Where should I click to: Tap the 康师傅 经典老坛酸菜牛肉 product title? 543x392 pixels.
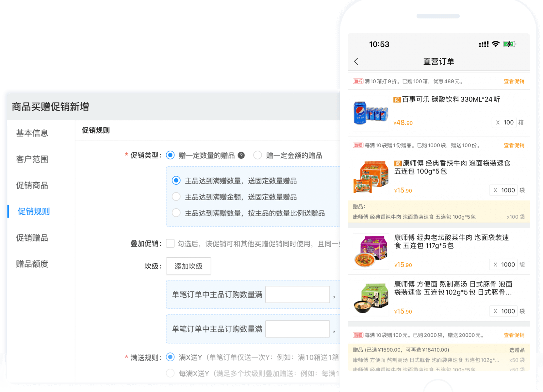point(452,241)
